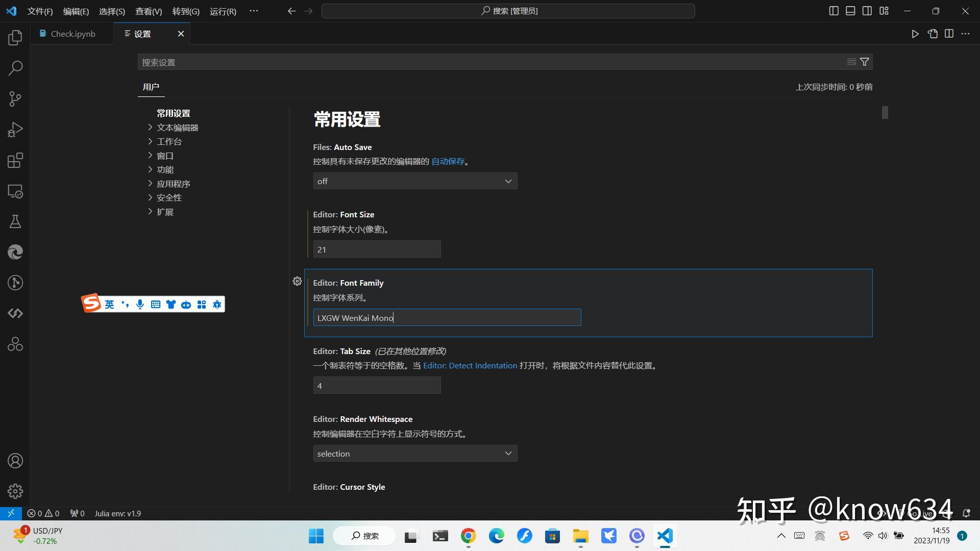Open the Accounts icon near the bottom sidebar
Screen dimensions: 980x551
pos(15,460)
